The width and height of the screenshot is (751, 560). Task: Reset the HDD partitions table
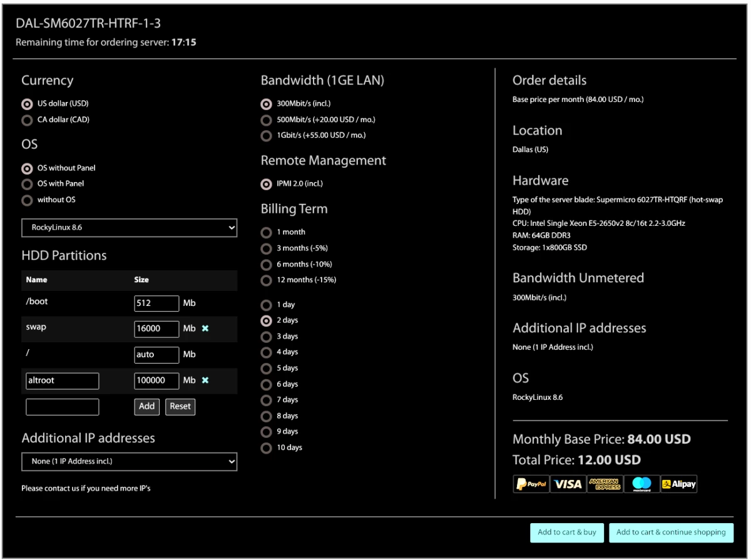tap(180, 407)
